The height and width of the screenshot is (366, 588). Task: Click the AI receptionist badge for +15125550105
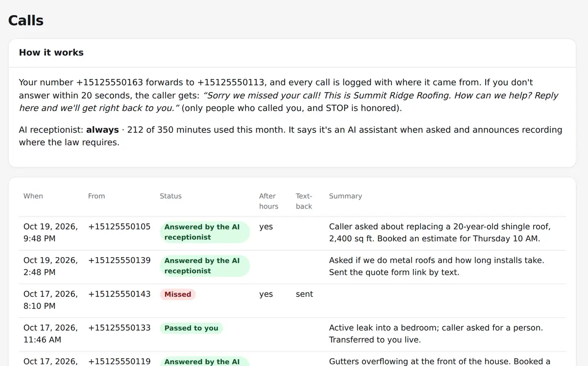(205, 232)
